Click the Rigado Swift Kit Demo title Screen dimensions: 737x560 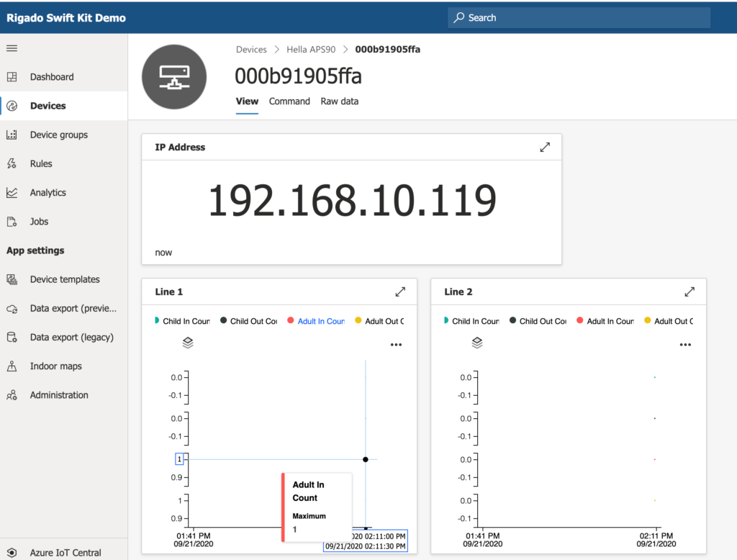[x=66, y=18]
